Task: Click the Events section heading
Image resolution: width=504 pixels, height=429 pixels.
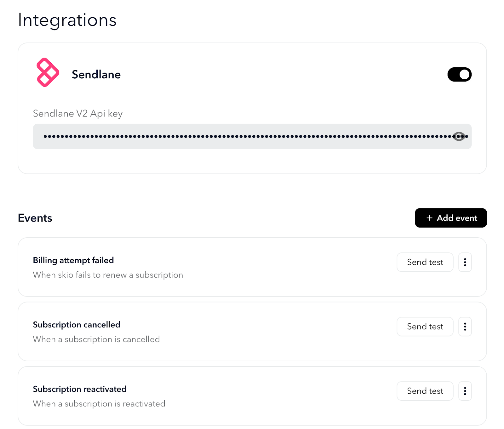Action: pos(35,218)
